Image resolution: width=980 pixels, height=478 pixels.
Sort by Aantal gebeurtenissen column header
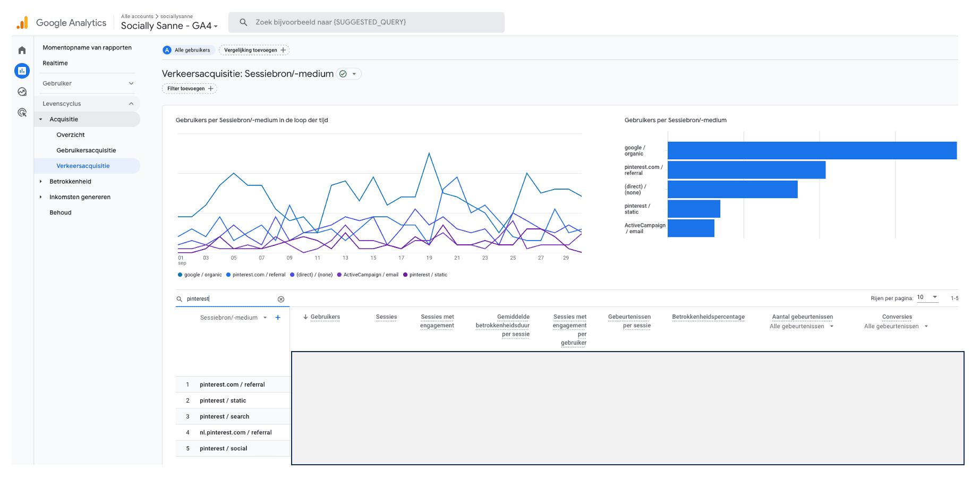(802, 317)
